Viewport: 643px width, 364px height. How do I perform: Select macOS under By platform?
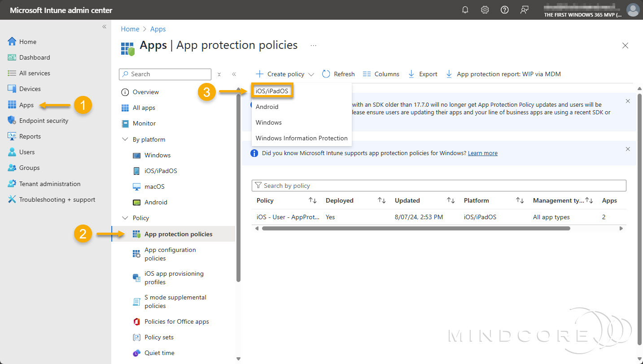(154, 186)
